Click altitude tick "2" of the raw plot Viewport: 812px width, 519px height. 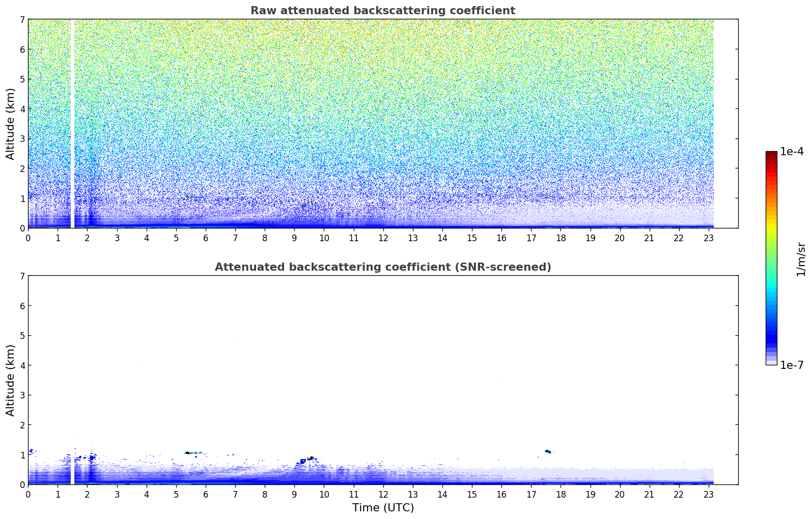(22, 168)
